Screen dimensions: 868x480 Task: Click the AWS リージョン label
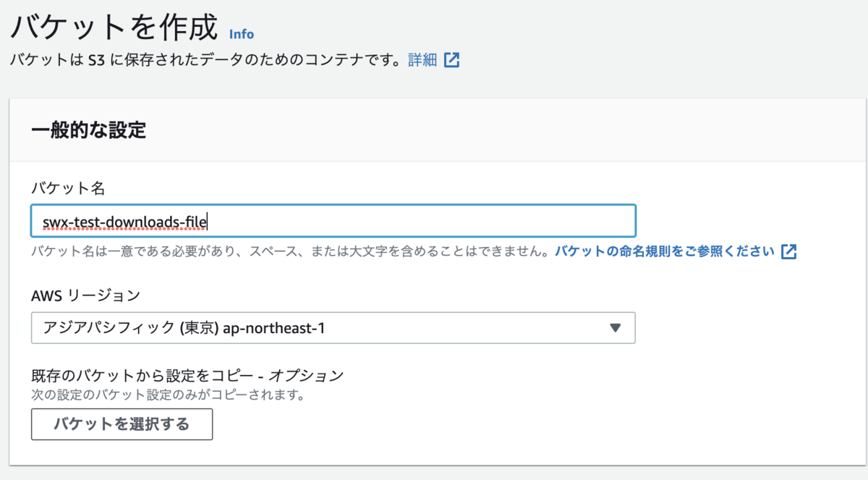(85, 295)
